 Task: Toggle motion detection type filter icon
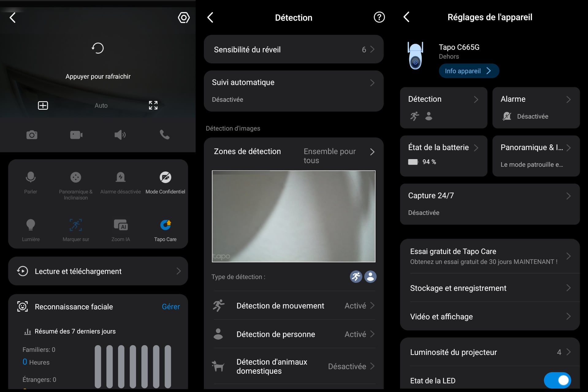coord(356,277)
